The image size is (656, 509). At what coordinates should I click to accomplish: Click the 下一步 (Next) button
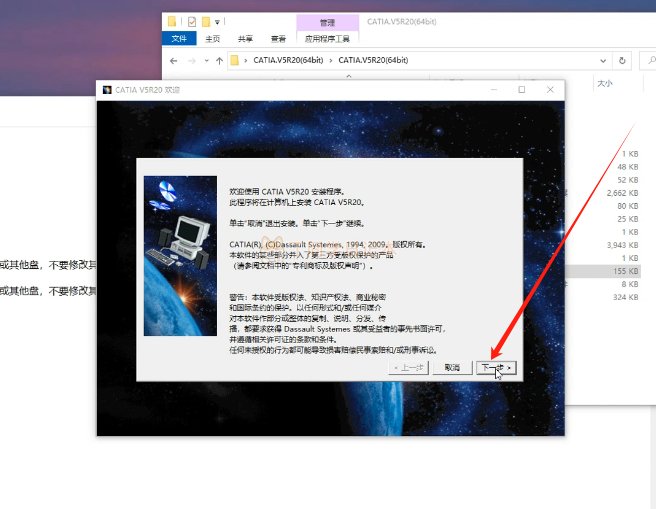tap(496, 367)
